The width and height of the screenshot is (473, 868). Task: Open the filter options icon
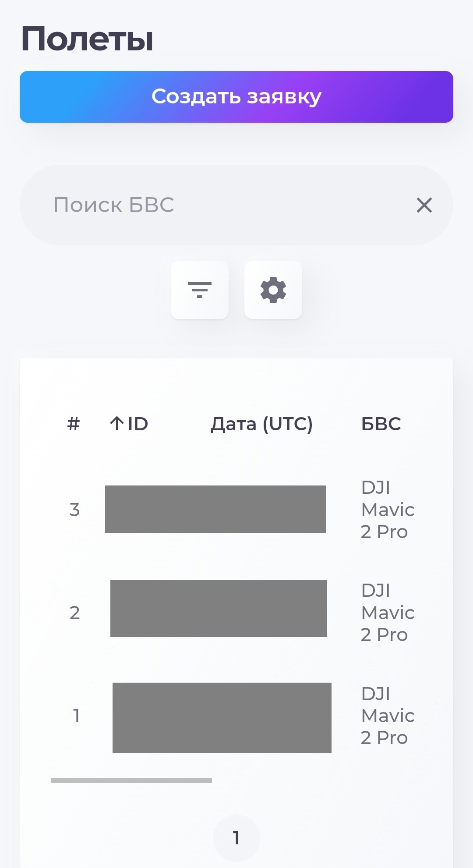coord(200,290)
